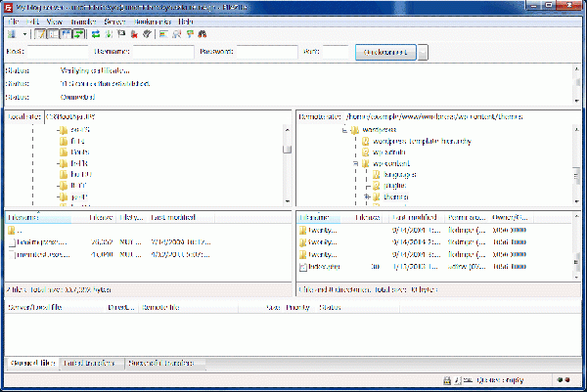Screen dimensions: 587x392
Task: Open the Help menu
Action: (x=186, y=22)
